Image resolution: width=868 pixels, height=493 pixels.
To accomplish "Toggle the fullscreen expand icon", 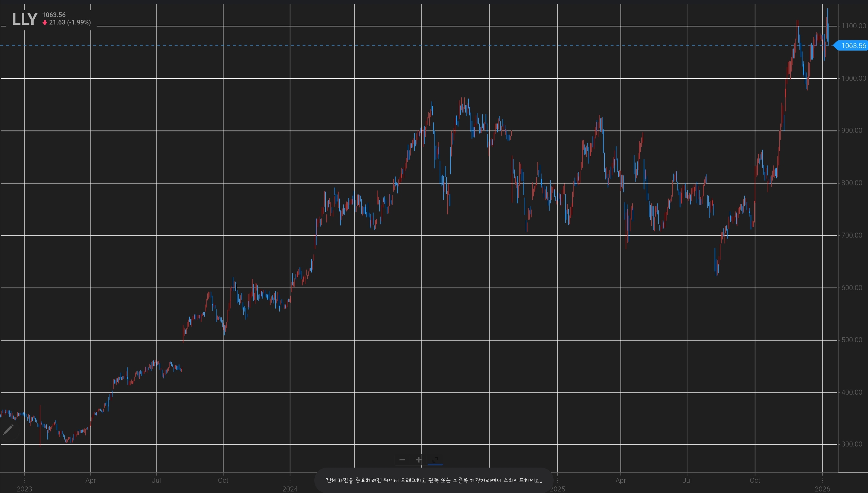I will coord(435,460).
